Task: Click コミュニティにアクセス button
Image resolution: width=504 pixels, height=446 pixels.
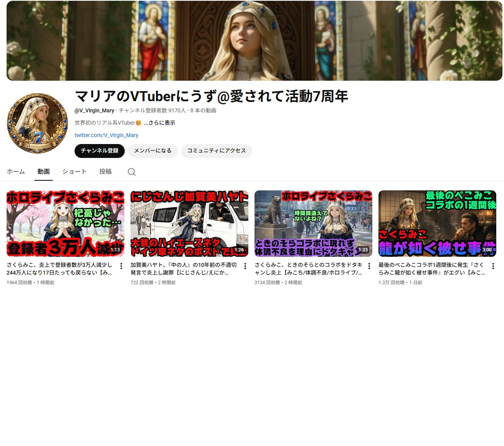Action: (x=217, y=151)
